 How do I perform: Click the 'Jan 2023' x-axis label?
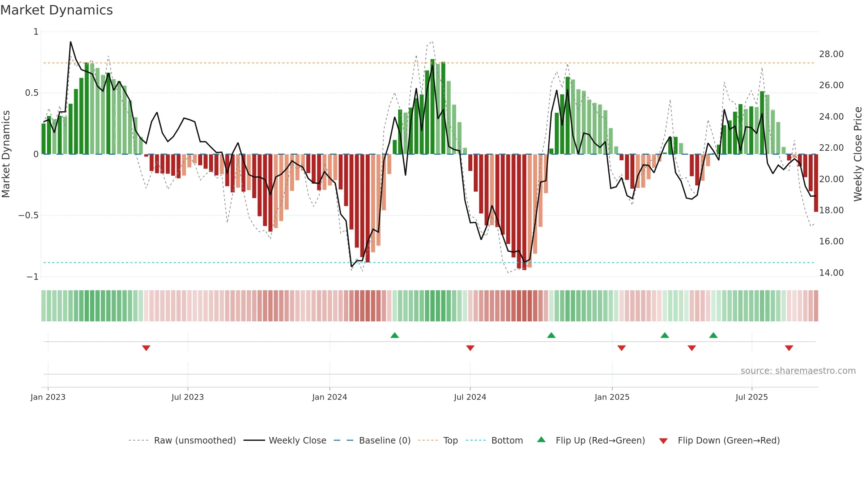point(48,397)
